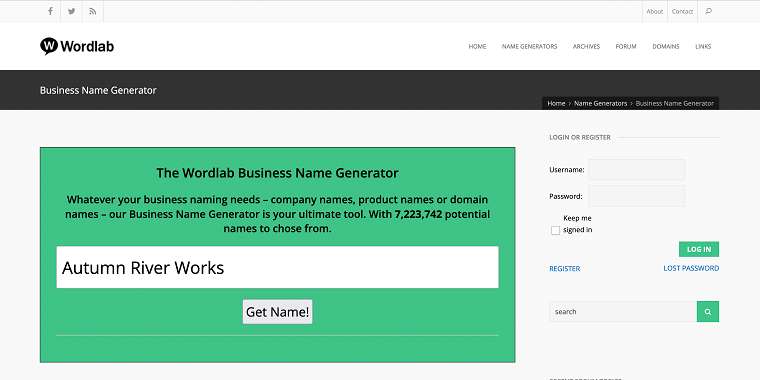Click Home in the breadcrumb

coord(556,103)
